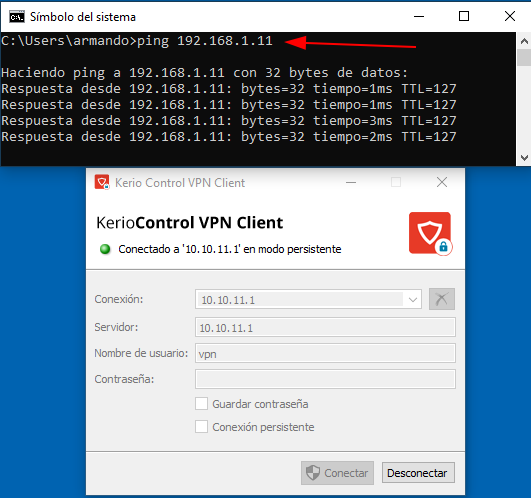Click the green connected status indicator
The image size is (531, 498).
point(105,249)
